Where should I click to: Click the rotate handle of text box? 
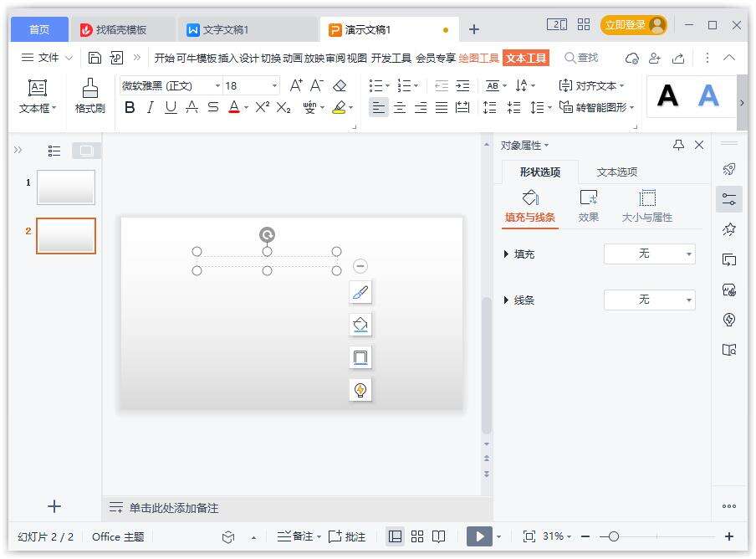pyautogui.click(x=267, y=234)
